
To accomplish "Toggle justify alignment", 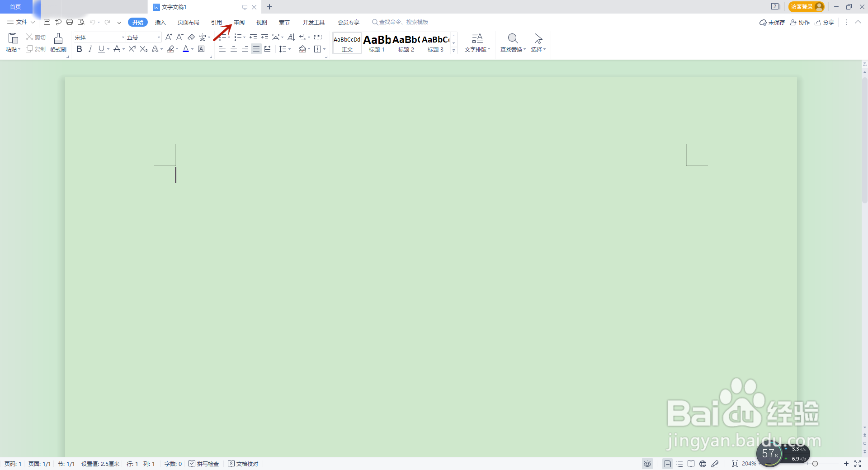I will tap(256, 49).
